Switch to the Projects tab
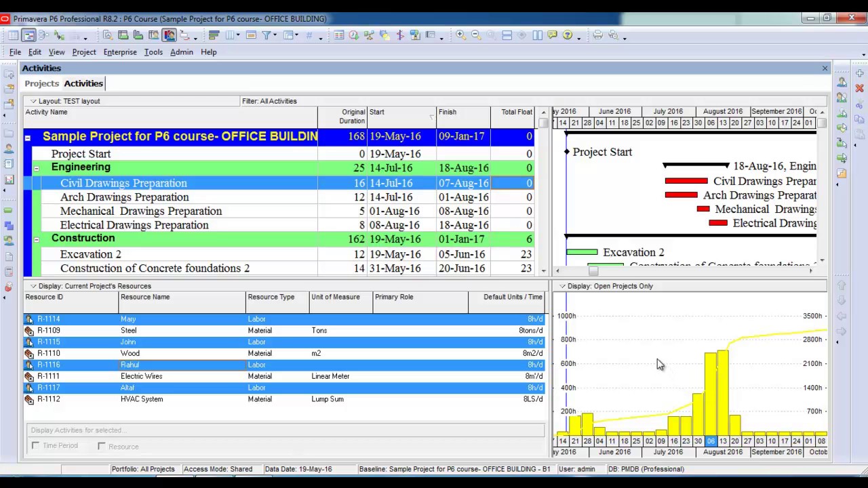Viewport: 868px width, 488px height. [41, 83]
